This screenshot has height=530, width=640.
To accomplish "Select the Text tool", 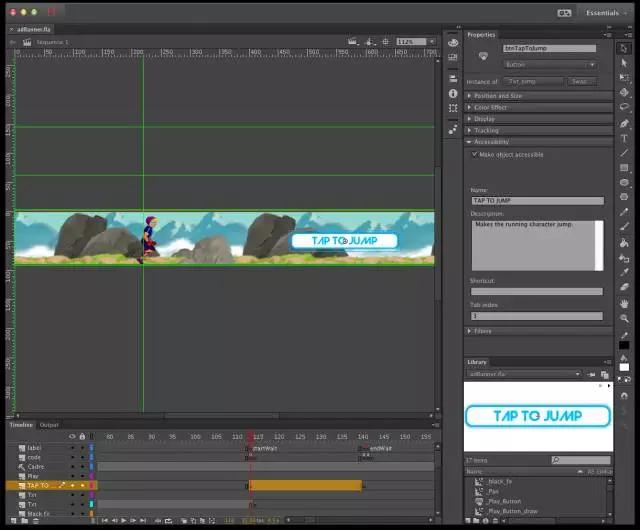I will pyautogui.click(x=624, y=138).
